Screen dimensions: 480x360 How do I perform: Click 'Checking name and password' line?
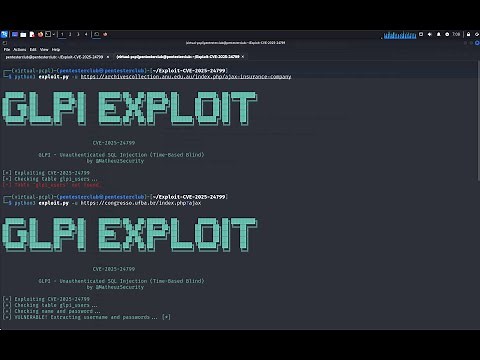(x=51, y=311)
